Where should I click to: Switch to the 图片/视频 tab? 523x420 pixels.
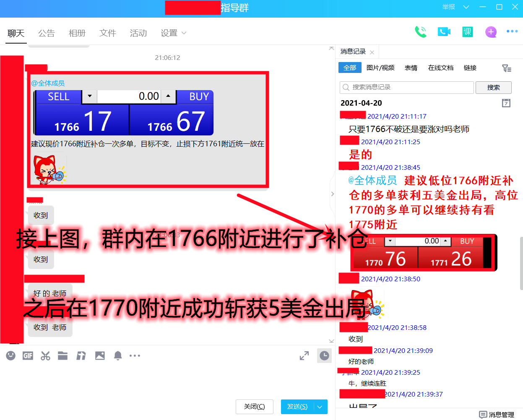click(380, 67)
